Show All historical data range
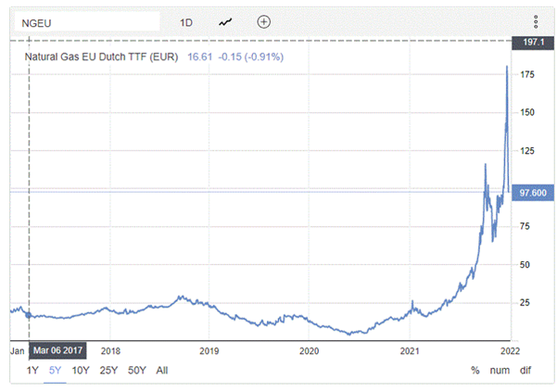Viewport: 557px width, 392px height. [162, 371]
